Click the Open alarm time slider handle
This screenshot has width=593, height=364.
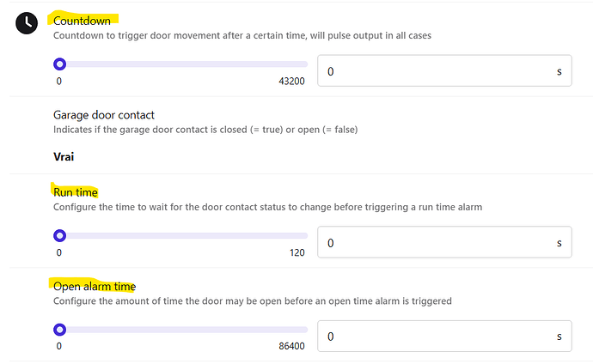pyautogui.click(x=59, y=329)
